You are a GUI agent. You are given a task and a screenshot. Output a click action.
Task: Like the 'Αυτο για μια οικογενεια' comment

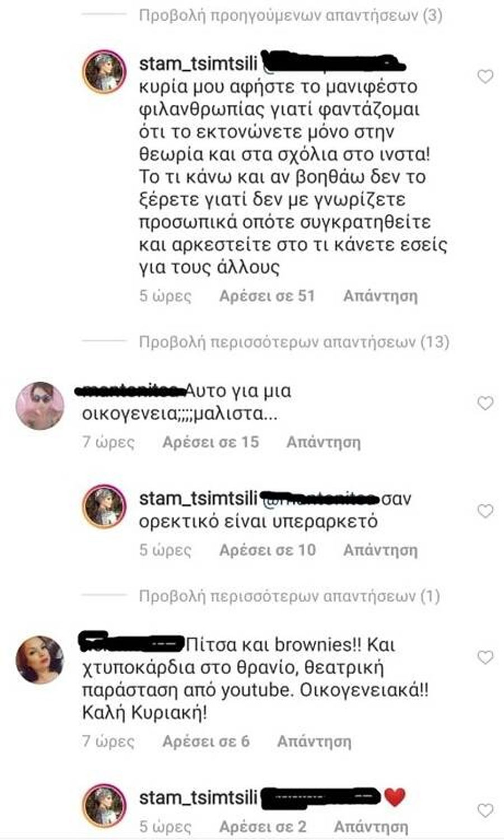485,403
